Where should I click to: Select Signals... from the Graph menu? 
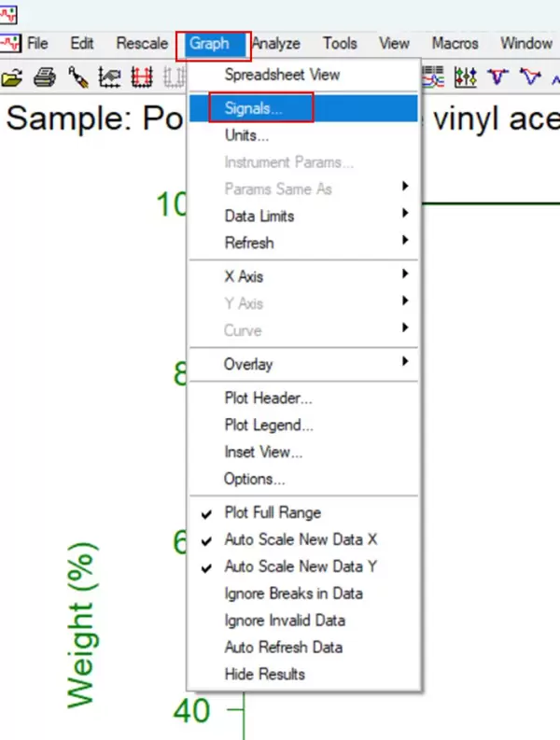coord(254,108)
